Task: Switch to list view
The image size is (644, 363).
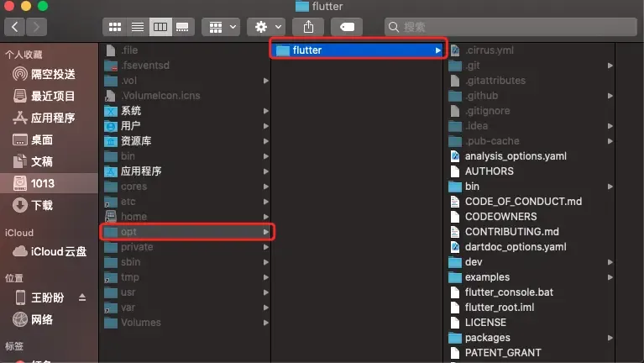Action: click(x=138, y=27)
